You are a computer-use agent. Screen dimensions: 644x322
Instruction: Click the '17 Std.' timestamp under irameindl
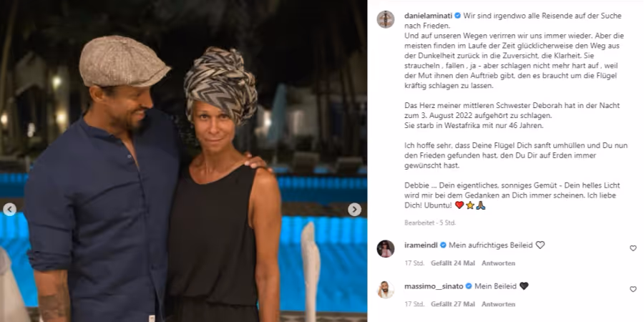pyautogui.click(x=414, y=263)
